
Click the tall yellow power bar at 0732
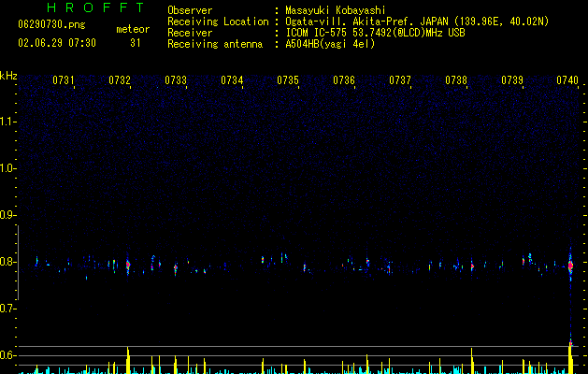[128, 360]
